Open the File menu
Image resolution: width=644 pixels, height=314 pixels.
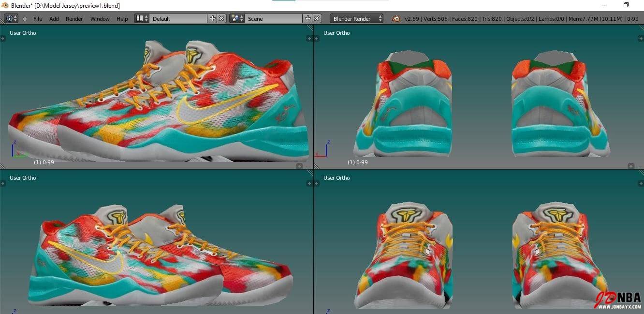coord(38,19)
